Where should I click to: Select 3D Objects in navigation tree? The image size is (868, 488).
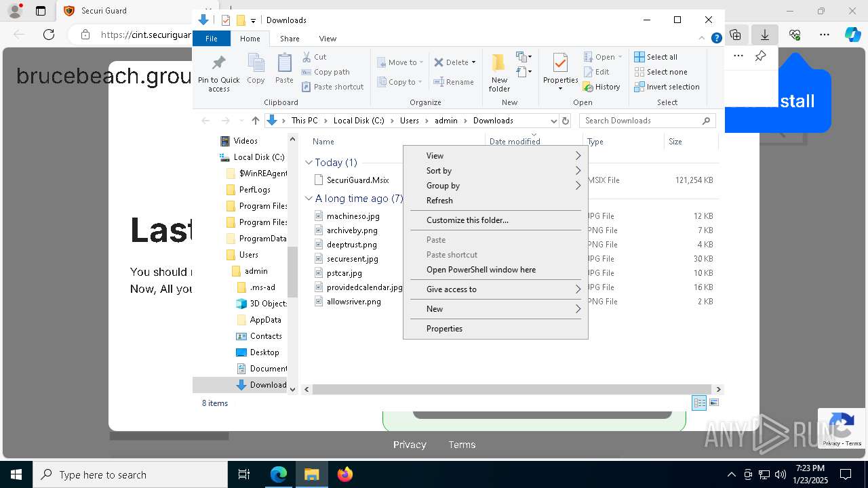[262, 304]
